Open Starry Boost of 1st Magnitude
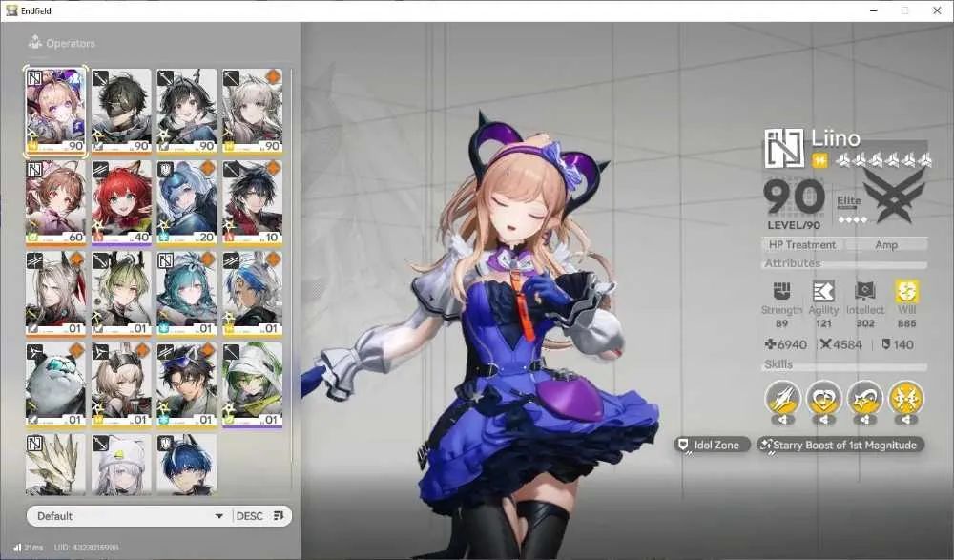The height and width of the screenshot is (560, 954). point(840,445)
